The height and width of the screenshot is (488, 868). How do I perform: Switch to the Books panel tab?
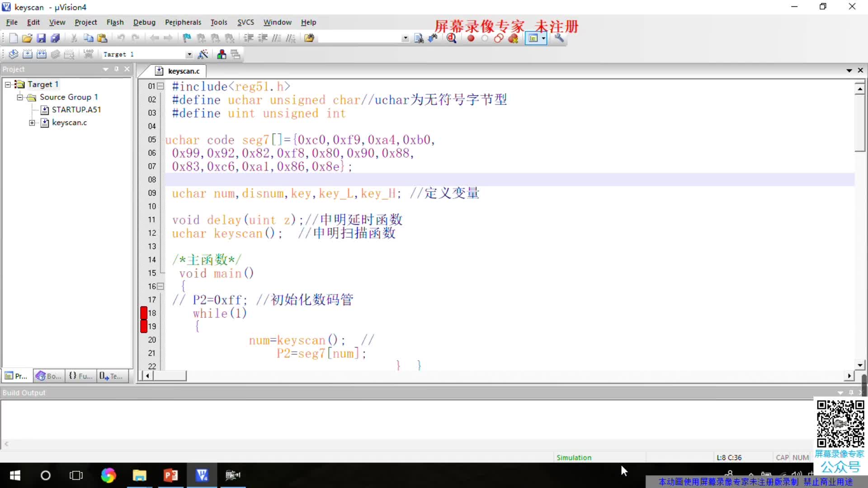(x=49, y=376)
